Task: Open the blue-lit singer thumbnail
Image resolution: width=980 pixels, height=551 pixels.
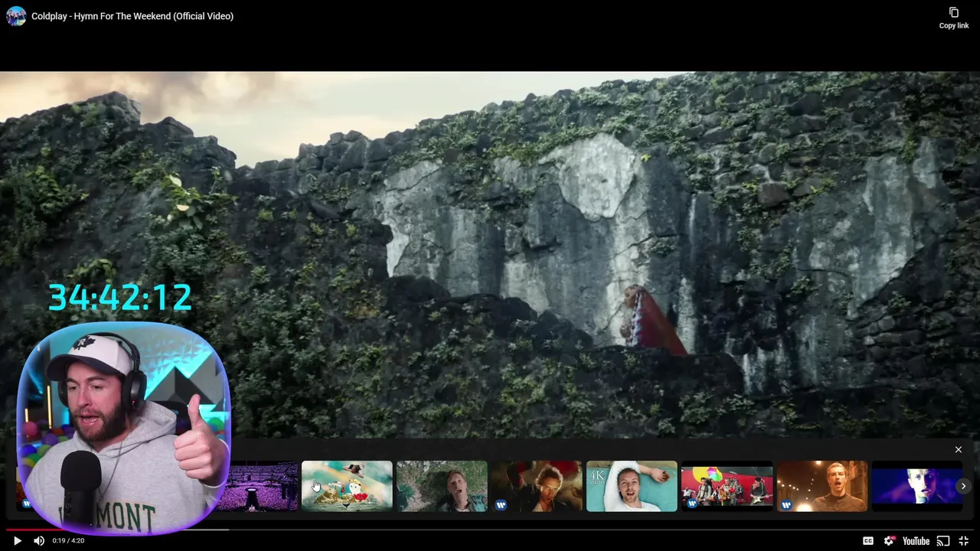Action: 916,486
